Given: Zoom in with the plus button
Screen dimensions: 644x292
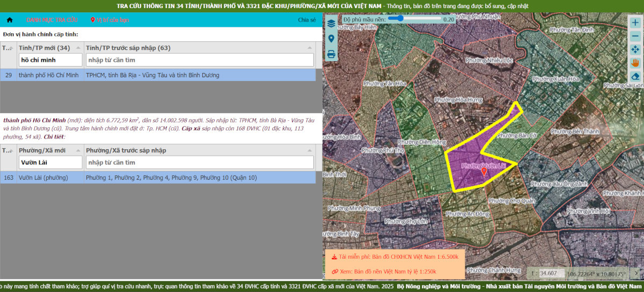Looking at the screenshot, I should click(x=635, y=23).
